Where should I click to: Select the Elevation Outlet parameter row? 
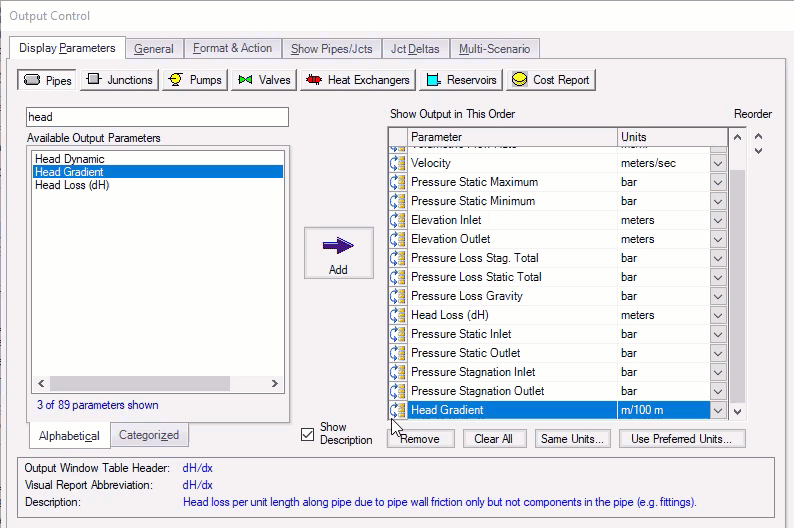(x=558, y=239)
